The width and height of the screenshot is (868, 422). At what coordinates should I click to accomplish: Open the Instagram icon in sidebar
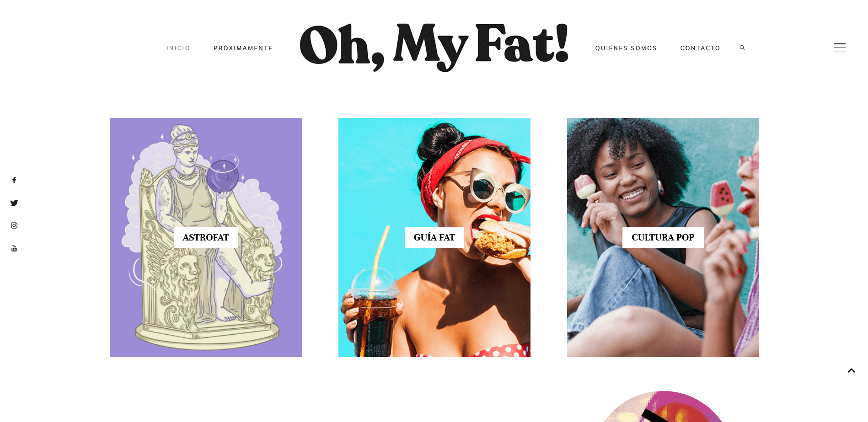[14, 225]
